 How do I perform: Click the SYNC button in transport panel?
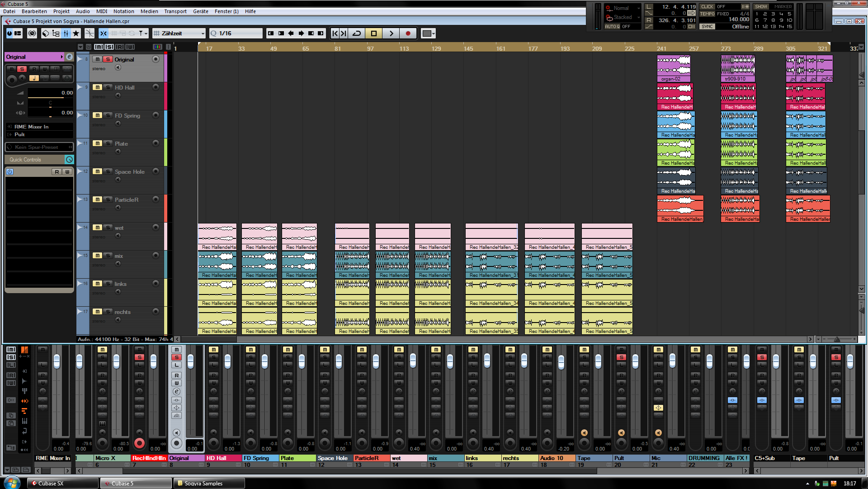[x=707, y=26]
